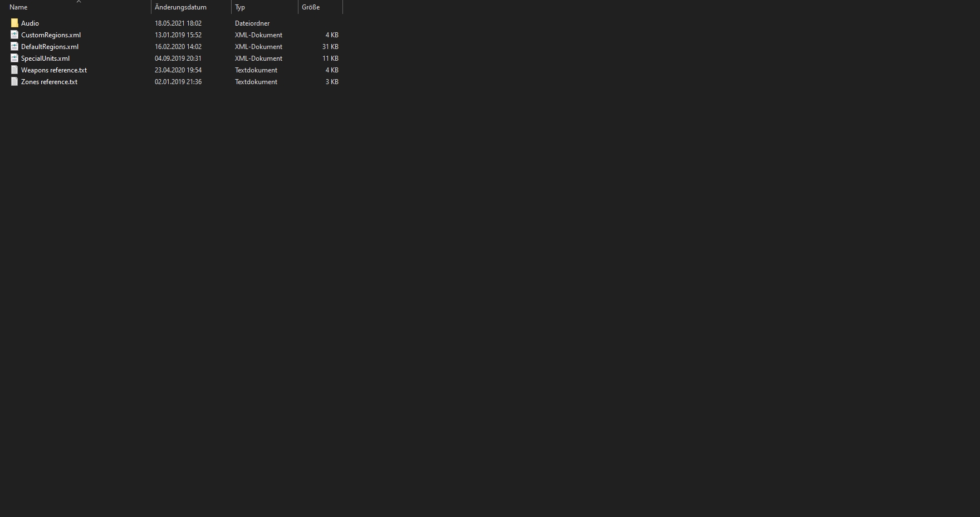
Task: Click XML-Dokument type of SpecialUnits.xml
Action: click(x=258, y=58)
